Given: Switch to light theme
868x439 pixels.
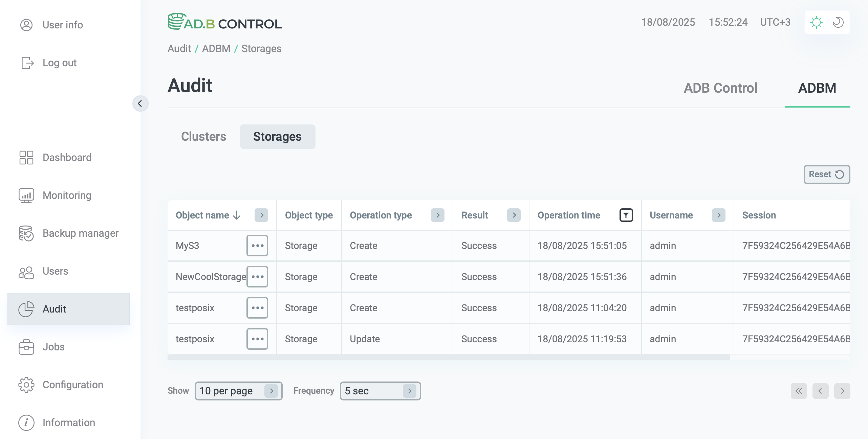Looking at the screenshot, I should point(816,22).
